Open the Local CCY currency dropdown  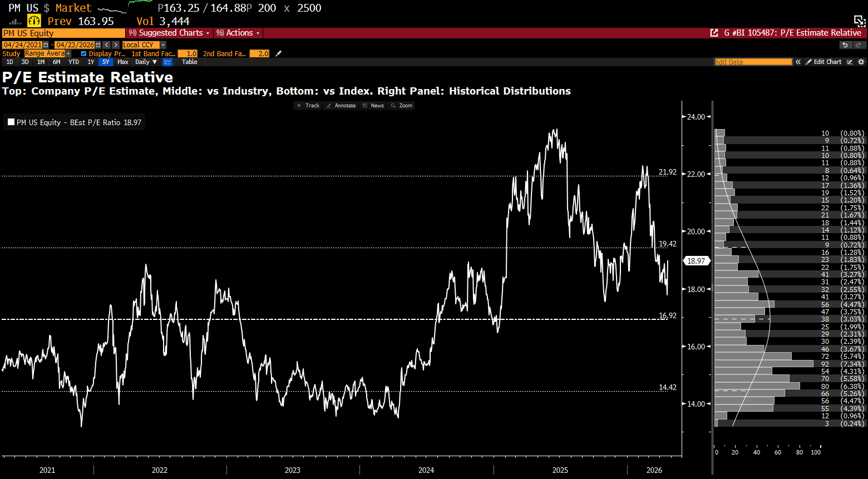[141, 45]
